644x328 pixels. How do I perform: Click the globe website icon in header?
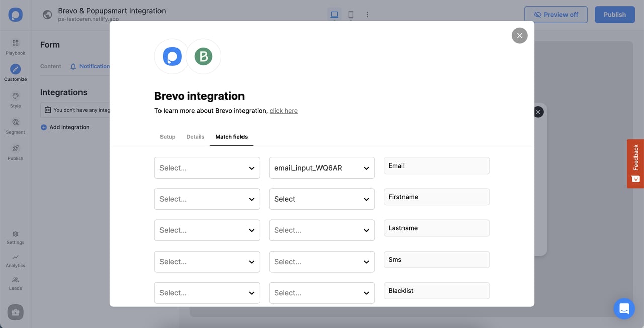click(x=47, y=15)
